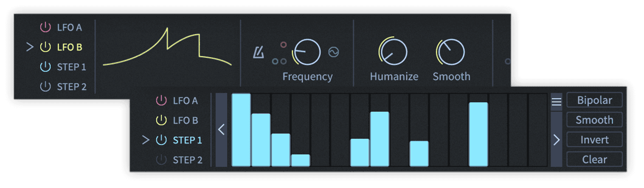
Task: Toggle STEP 1 power in the step sequencer panel
Action: point(161,140)
